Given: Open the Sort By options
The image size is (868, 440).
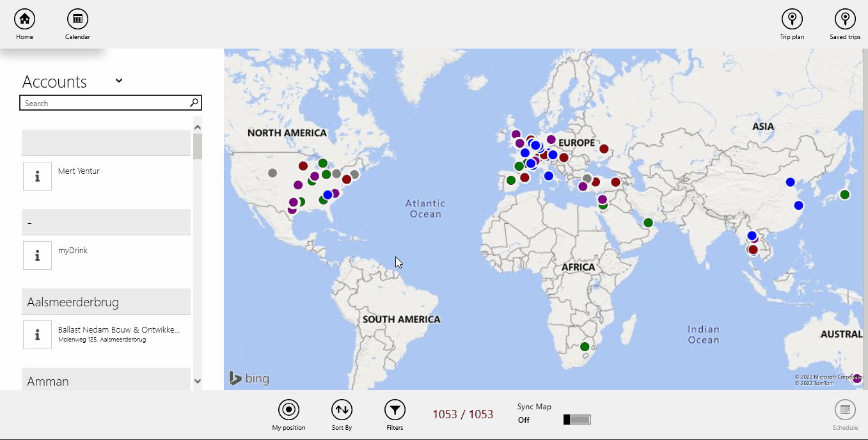Looking at the screenshot, I should [342, 410].
